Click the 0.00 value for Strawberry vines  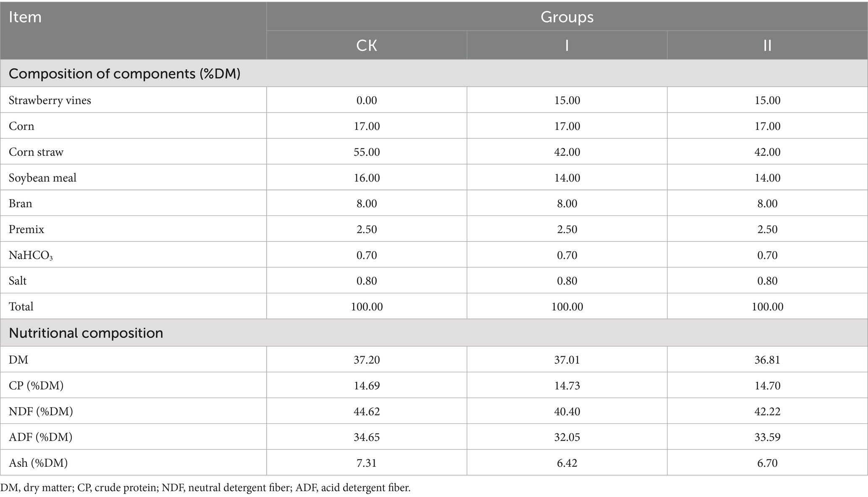point(367,100)
